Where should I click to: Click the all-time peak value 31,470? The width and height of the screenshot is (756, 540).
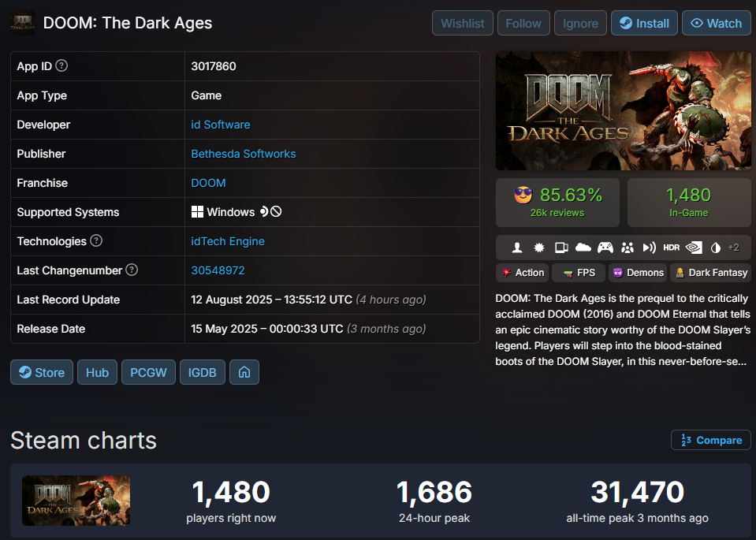[638, 492]
